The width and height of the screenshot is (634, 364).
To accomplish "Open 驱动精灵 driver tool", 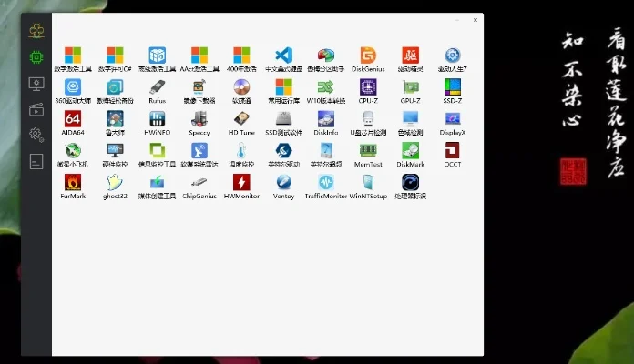I will [410, 60].
